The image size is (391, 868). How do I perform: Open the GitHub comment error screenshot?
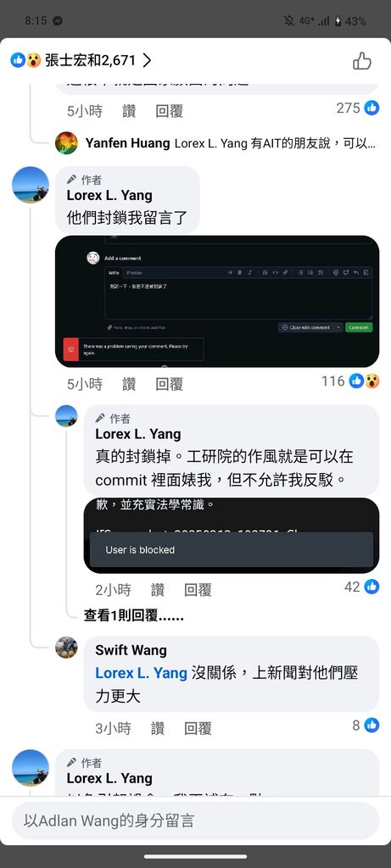click(x=217, y=301)
